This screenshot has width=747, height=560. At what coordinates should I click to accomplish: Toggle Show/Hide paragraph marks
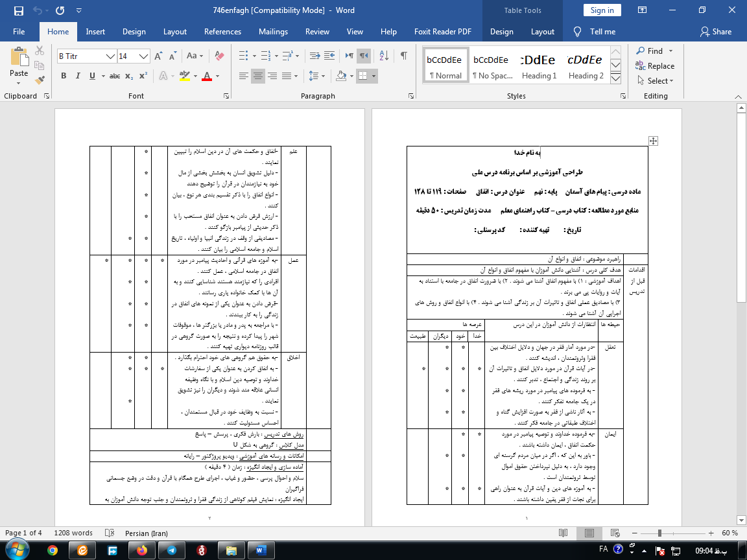click(404, 56)
